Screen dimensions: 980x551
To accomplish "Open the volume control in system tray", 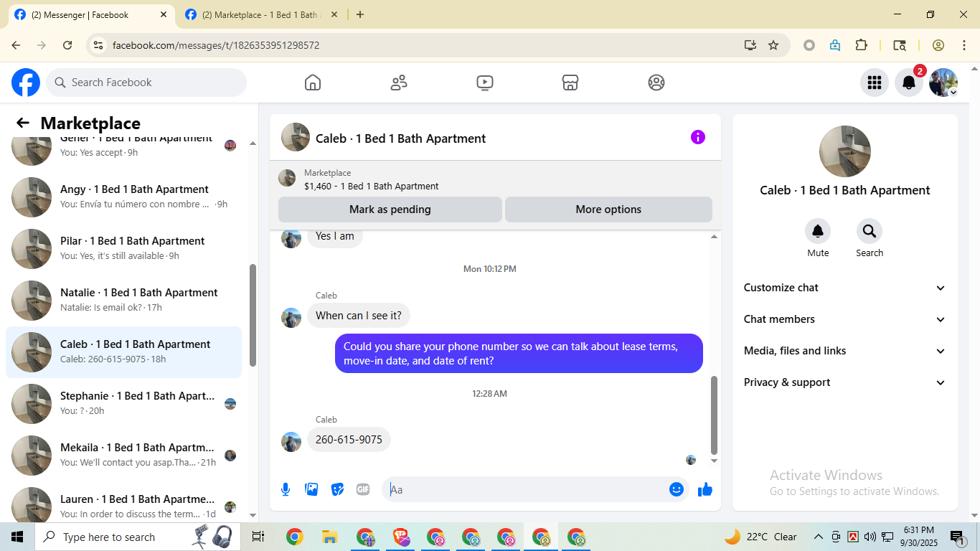I will tap(870, 537).
